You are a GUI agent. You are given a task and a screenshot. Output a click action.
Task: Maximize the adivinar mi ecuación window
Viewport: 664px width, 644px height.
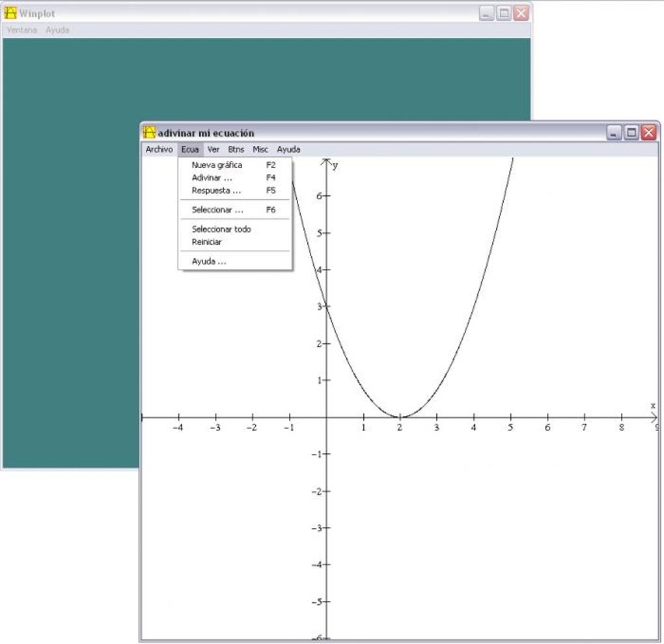pyautogui.click(x=631, y=133)
